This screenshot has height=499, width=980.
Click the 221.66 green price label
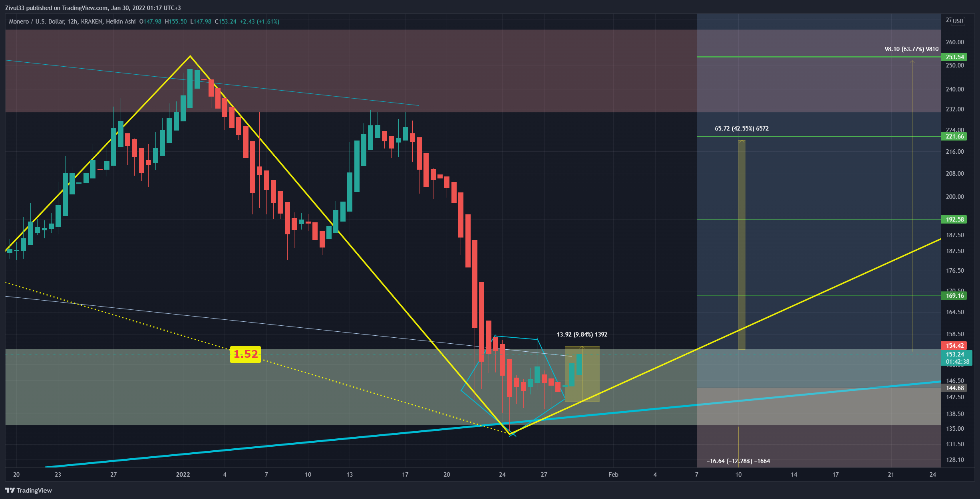point(954,137)
